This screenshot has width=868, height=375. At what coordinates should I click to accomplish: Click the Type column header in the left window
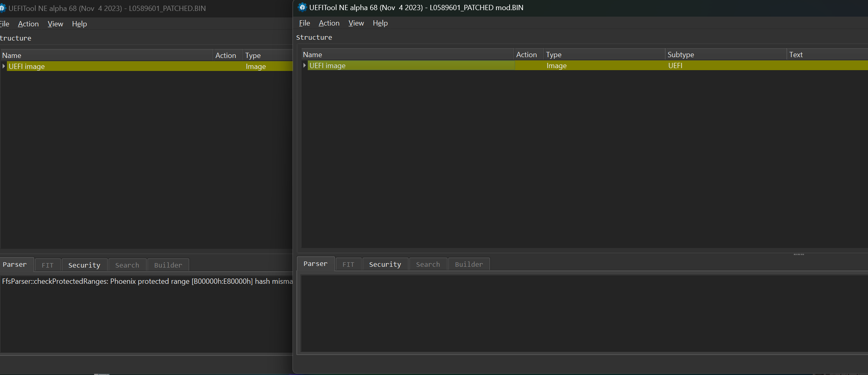pos(253,56)
